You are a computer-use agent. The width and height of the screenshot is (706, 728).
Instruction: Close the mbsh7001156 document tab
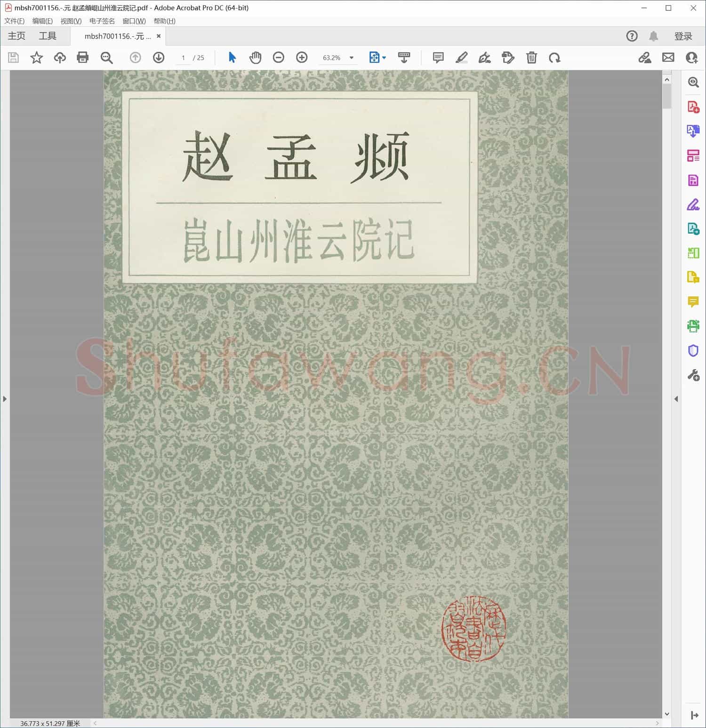(159, 36)
